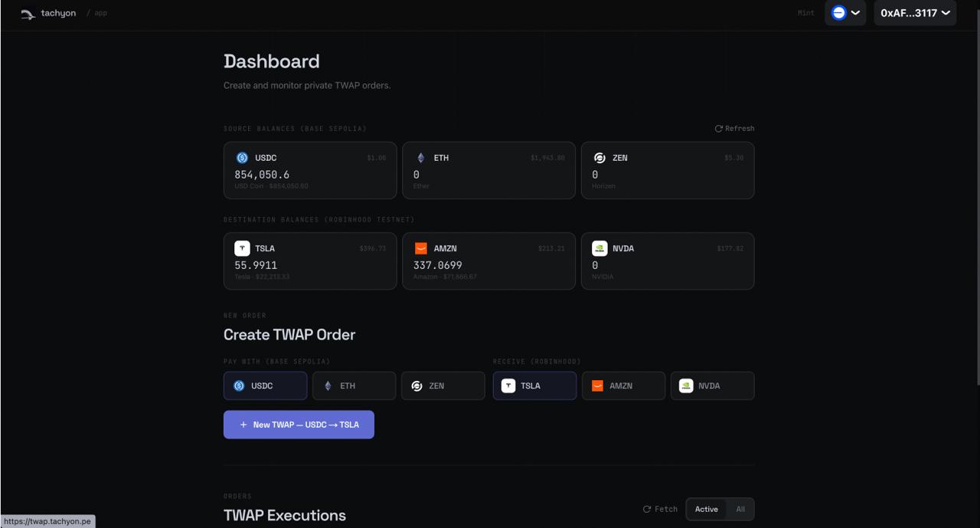Screen dimensions: 980x528
Task: Click the AMZN logo in destination balances
Action: (420, 248)
